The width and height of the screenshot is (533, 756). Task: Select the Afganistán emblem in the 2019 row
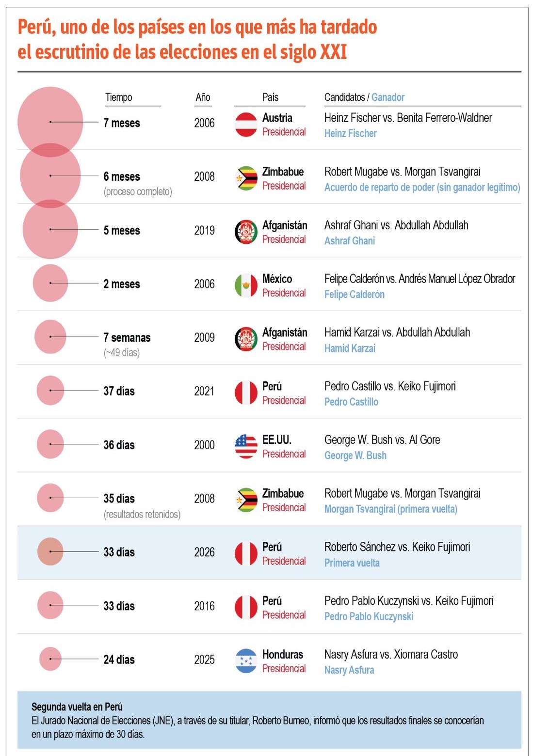tap(246, 232)
